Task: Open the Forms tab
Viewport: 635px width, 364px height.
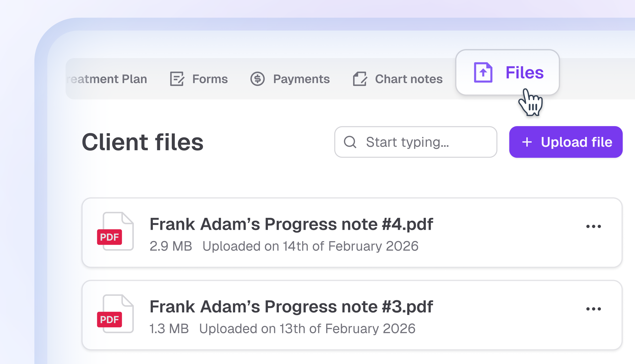Action: click(x=210, y=79)
